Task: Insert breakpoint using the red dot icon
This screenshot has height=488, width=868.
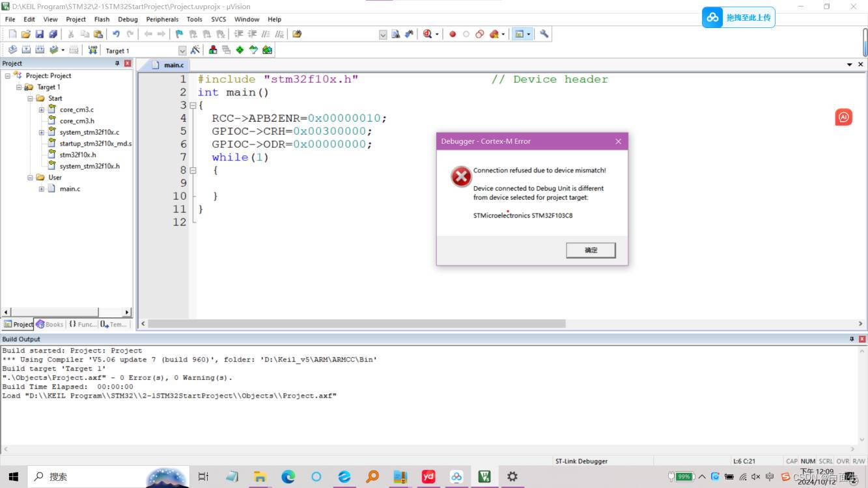Action: click(x=453, y=34)
